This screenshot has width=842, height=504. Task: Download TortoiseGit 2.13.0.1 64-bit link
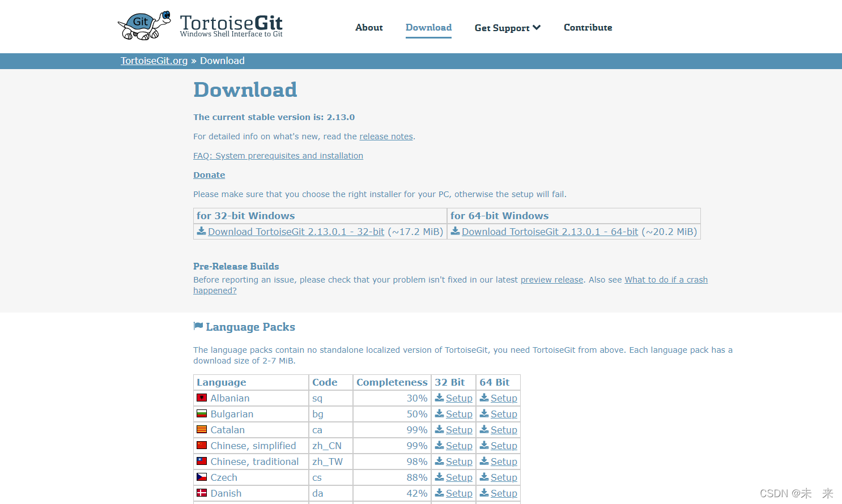550,232
